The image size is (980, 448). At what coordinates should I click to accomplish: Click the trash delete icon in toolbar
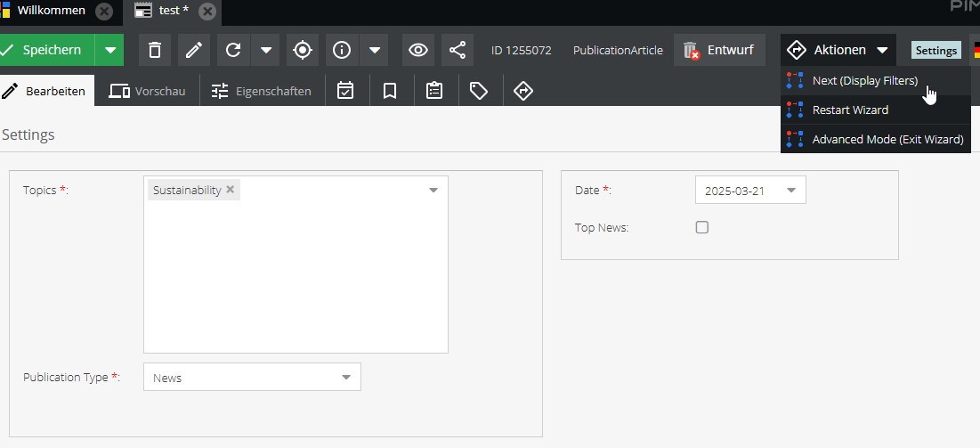(x=155, y=50)
